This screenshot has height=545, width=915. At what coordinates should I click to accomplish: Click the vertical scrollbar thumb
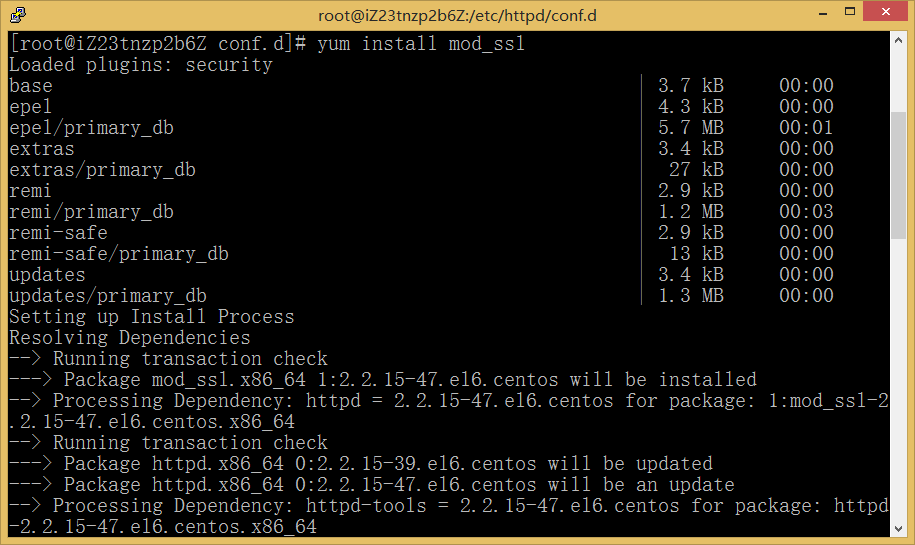[899, 174]
